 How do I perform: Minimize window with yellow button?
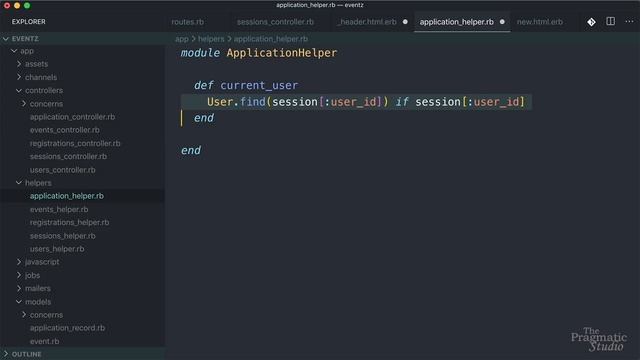17,5
